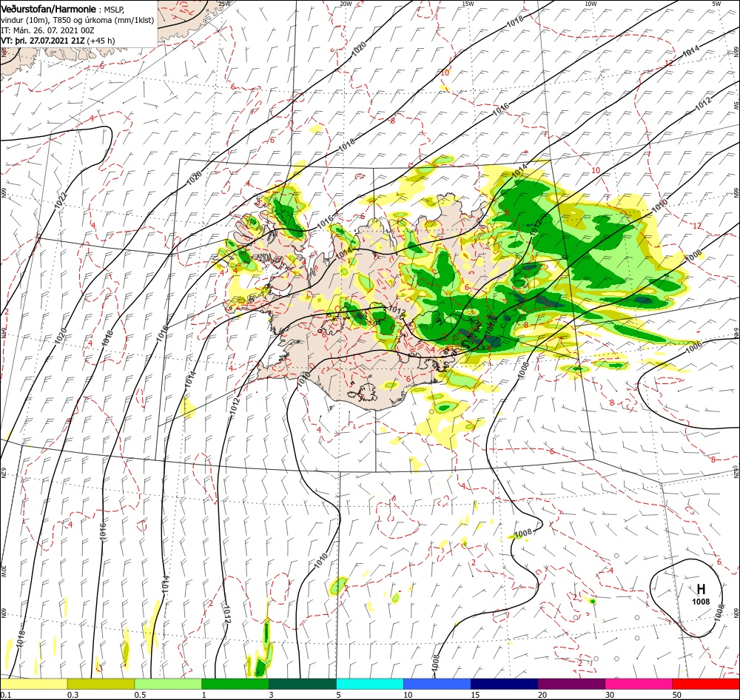Click the 5W label on the top edge
Screen dimensions: 740x700
716,4
